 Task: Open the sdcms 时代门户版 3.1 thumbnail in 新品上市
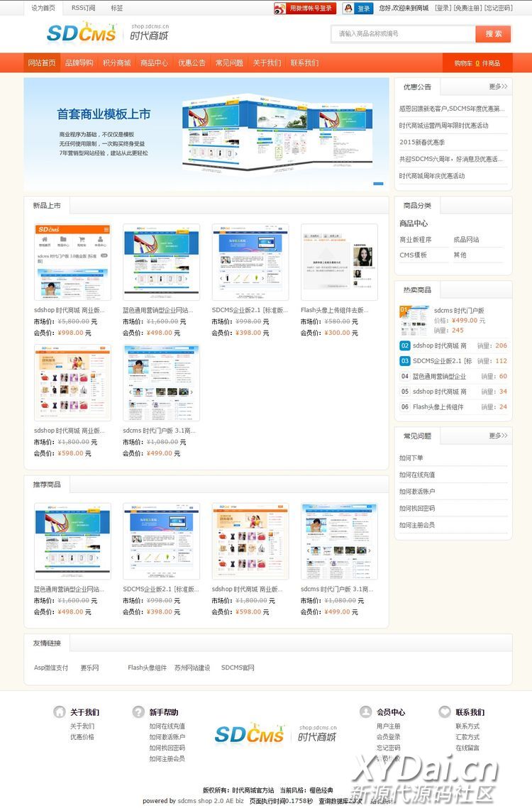(161, 383)
